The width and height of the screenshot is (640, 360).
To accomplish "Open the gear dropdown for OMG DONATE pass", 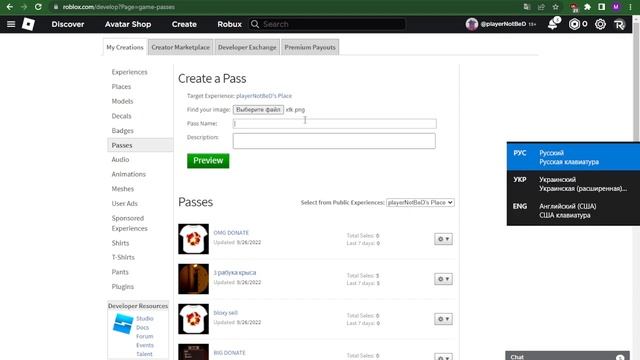I will [x=443, y=239].
